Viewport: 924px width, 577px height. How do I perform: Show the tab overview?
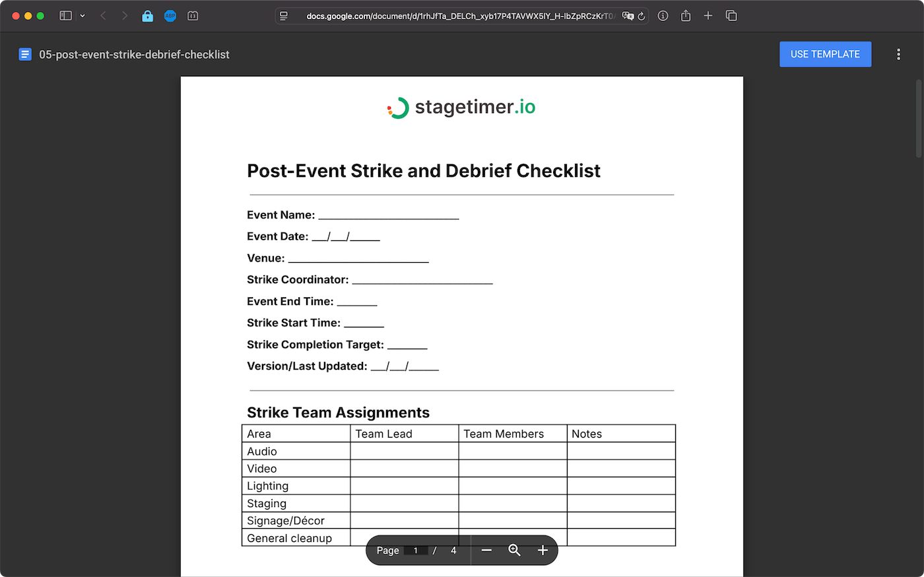tap(731, 15)
